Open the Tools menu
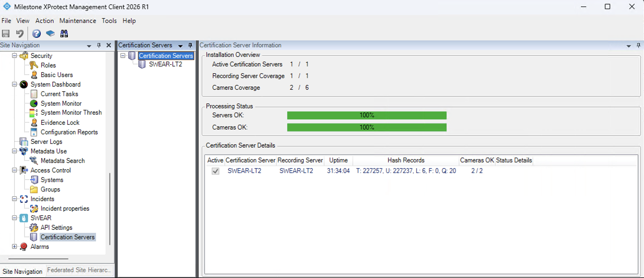This screenshot has height=278, width=644. click(x=109, y=21)
